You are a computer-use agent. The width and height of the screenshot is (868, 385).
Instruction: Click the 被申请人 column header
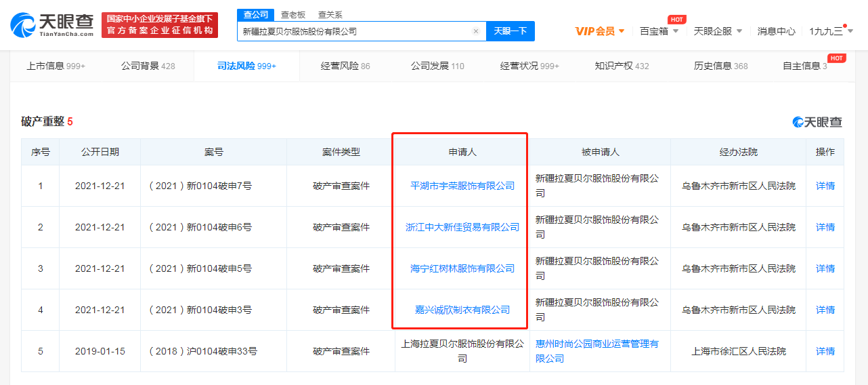click(600, 152)
